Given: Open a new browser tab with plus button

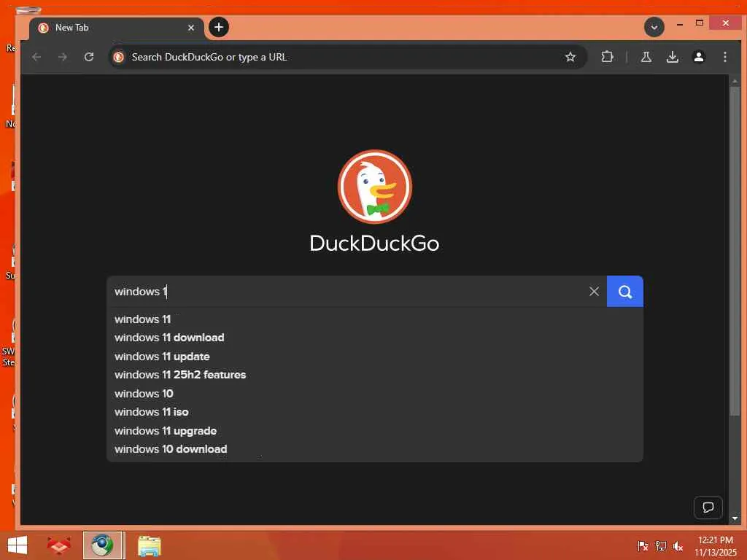Looking at the screenshot, I should pos(219,27).
